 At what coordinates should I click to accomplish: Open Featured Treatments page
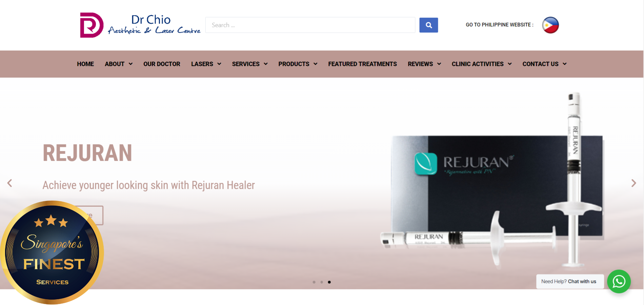[x=362, y=64]
